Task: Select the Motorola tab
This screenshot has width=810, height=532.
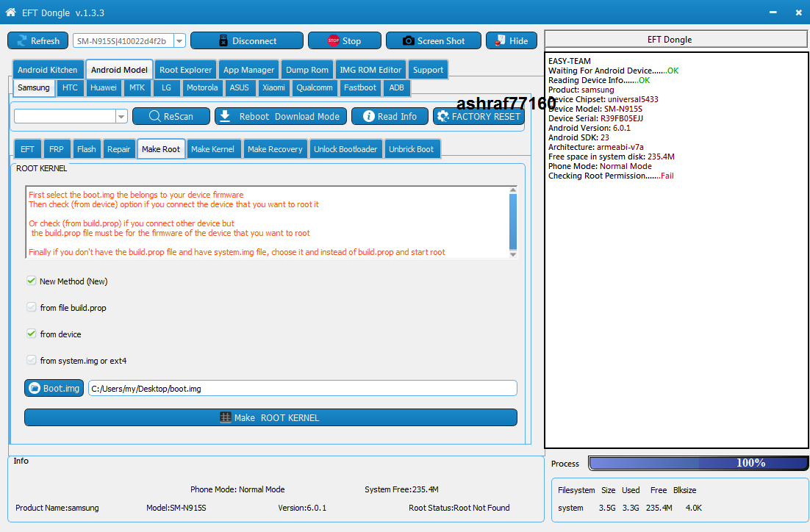Action: 202,87
